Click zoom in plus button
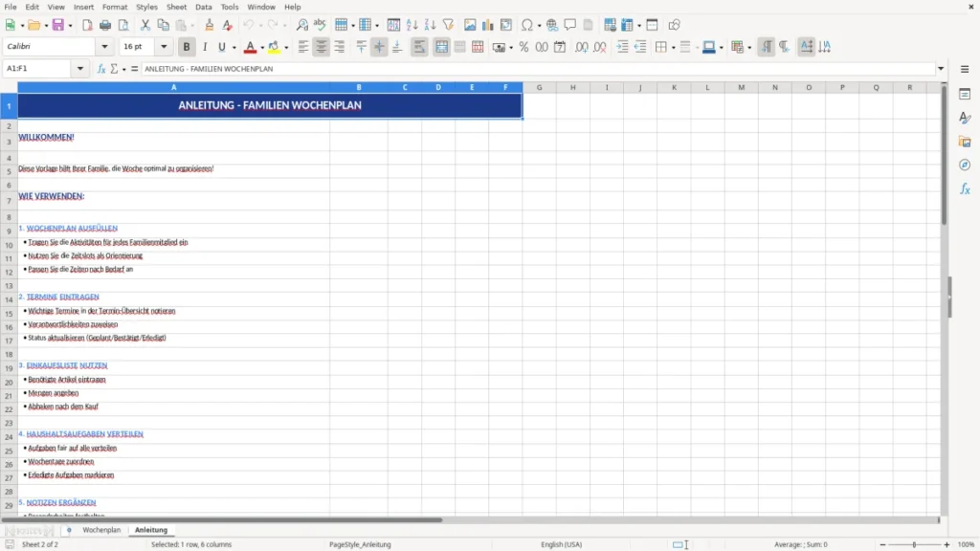This screenshot has height=551, width=980. click(x=947, y=544)
